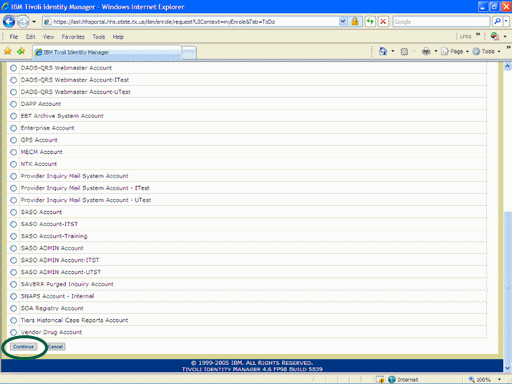Click the Feeds icon
512x384 pixels.
[x=404, y=52]
